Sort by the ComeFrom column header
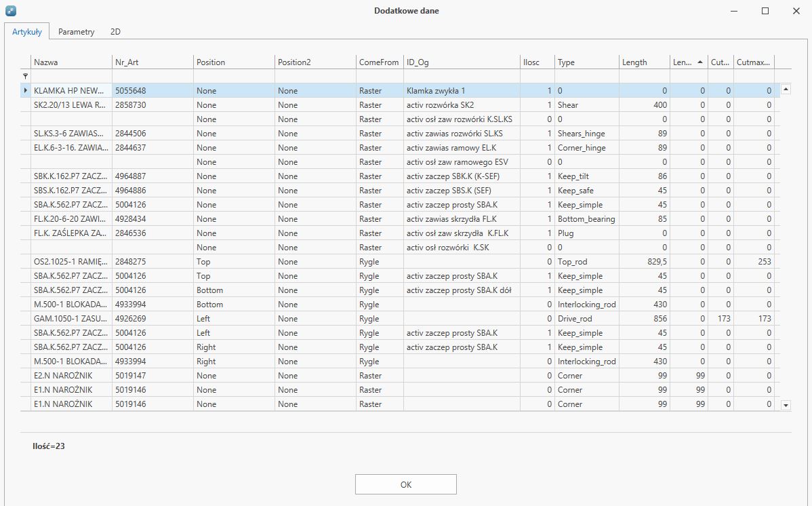812x506 pixels. click(x=380, y=62)
